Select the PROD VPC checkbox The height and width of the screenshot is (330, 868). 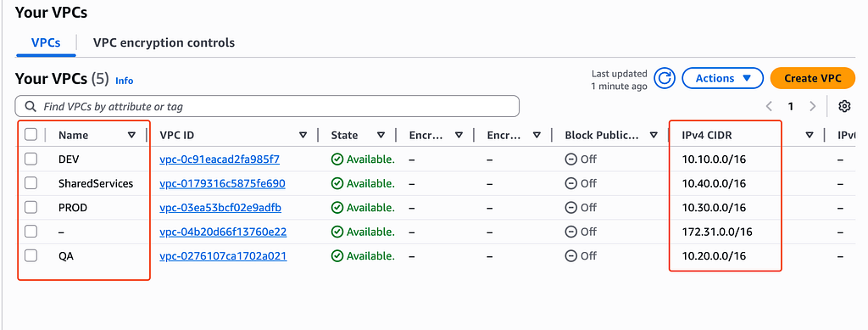click(x=31, y=207)
